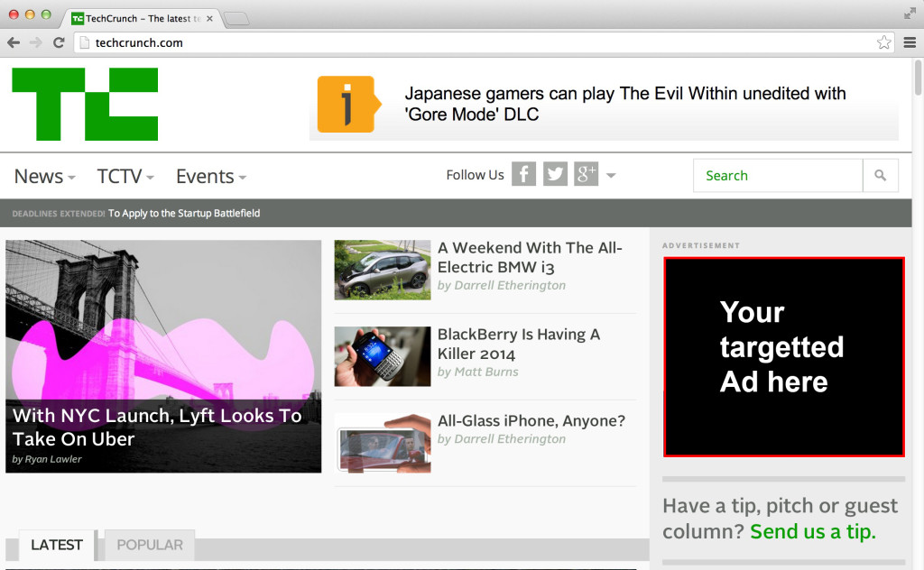Click the glass iPhone thumbnail
This screenshot has height=570, width=924.
(x=383, y=443)
